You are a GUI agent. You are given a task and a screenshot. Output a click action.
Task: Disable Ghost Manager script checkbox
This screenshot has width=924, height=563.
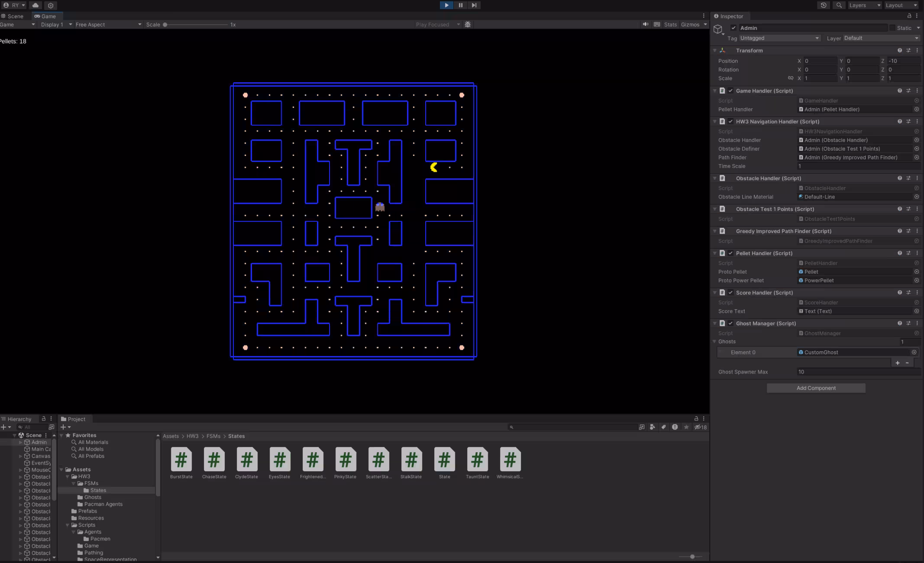[730, 323]
